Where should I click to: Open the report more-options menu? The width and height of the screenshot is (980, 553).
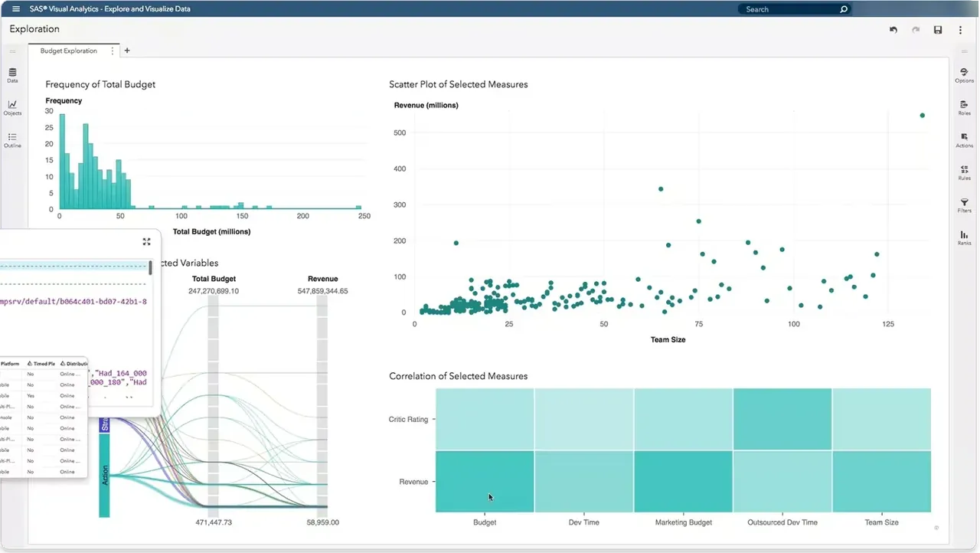(x=961, y=30)
